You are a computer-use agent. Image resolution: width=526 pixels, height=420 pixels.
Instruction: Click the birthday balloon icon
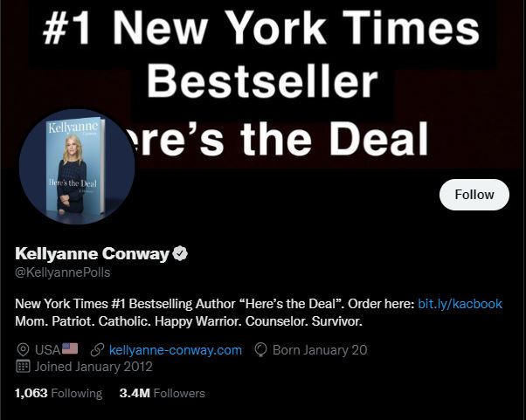point(260,350)
